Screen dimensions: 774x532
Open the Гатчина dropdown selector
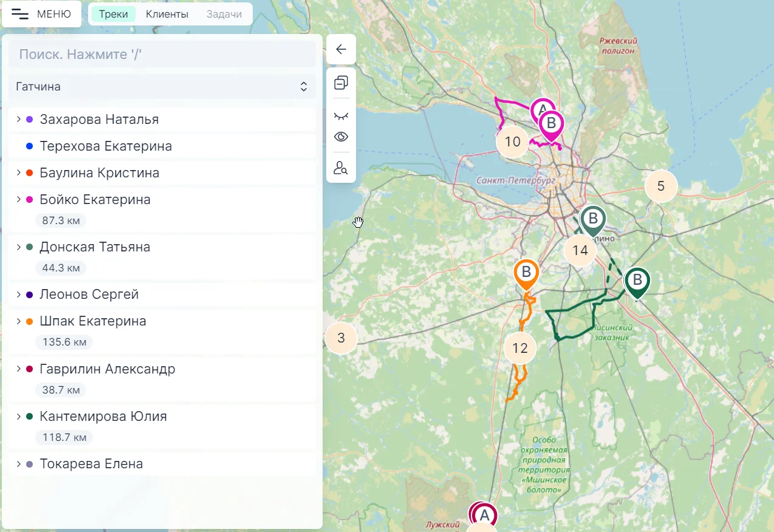[162, 87]
